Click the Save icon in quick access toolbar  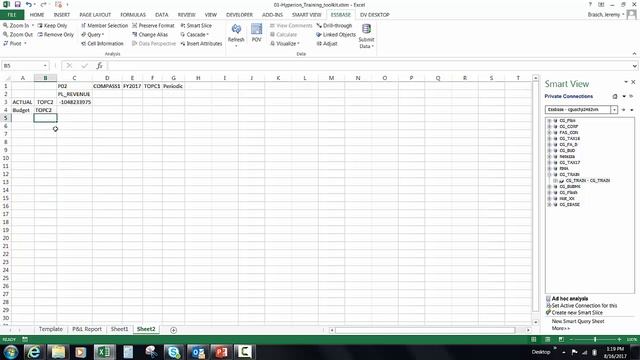[18, 4]
